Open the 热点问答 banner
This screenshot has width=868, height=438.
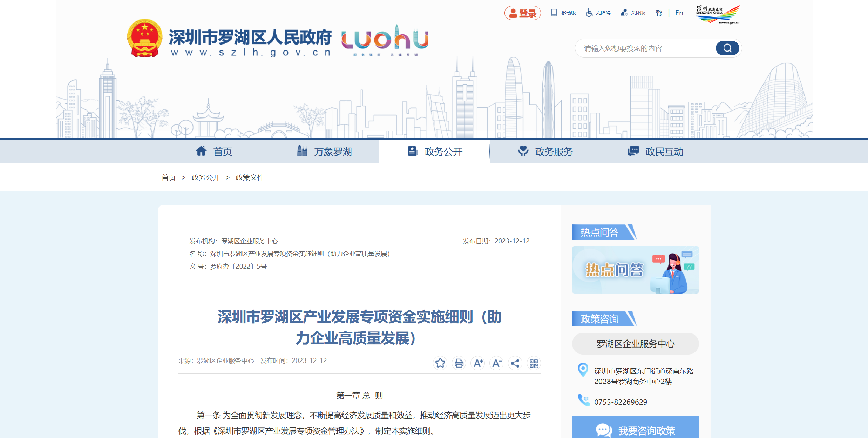point(635,269)
